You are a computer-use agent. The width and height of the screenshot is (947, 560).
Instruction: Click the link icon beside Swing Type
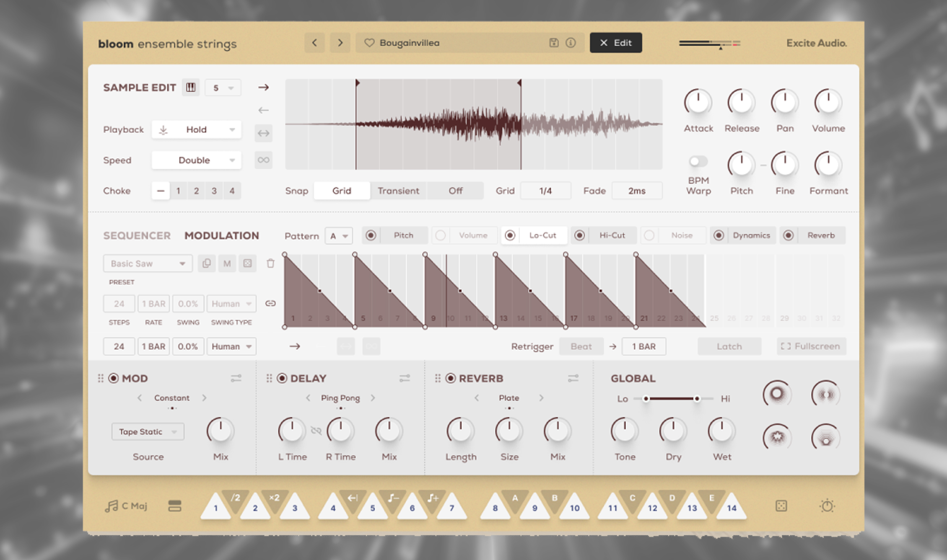tap(270, 303)
